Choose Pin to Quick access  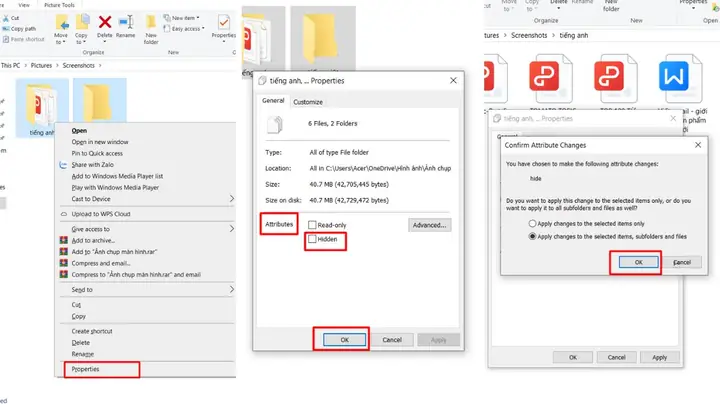(97, 153)
